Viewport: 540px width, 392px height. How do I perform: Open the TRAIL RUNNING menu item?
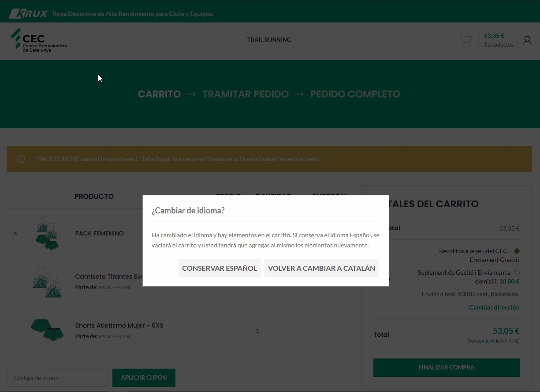tap(269, 40)
